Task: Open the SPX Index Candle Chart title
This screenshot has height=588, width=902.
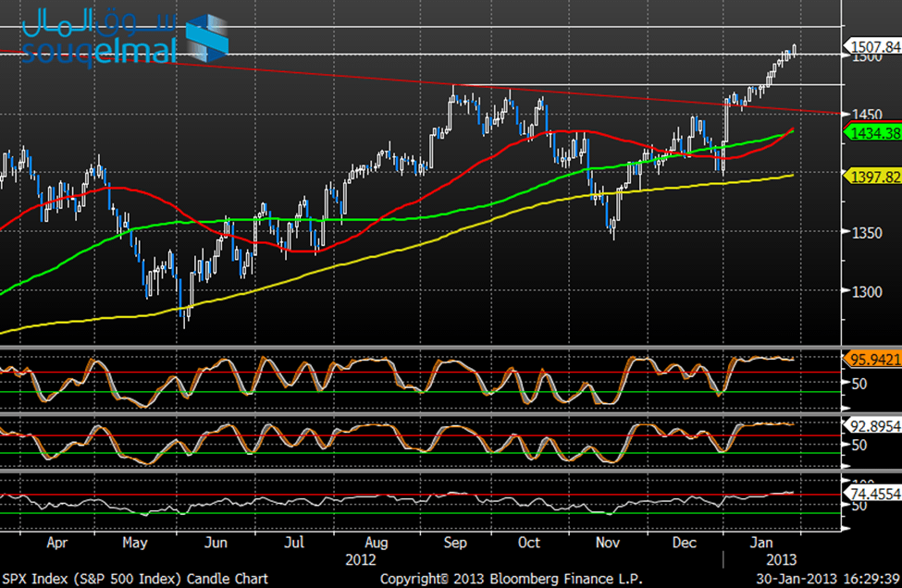Action: pos(134,578)
